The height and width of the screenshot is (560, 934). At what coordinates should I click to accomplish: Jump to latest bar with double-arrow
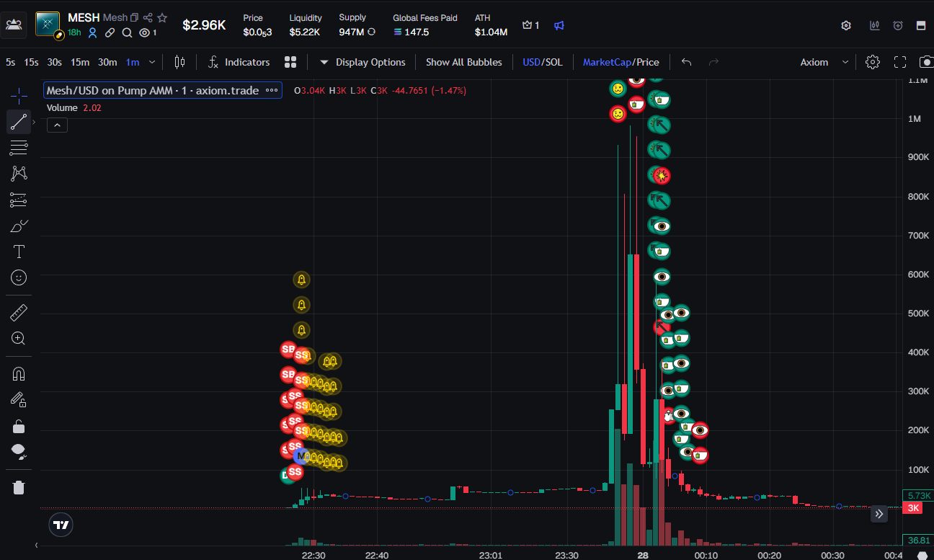point(879,514)
